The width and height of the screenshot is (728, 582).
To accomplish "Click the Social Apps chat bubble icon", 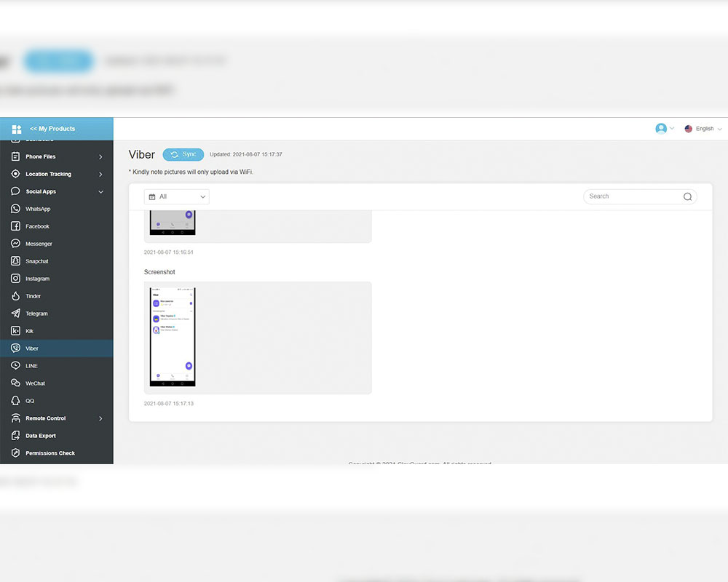I will click(15, 191).
